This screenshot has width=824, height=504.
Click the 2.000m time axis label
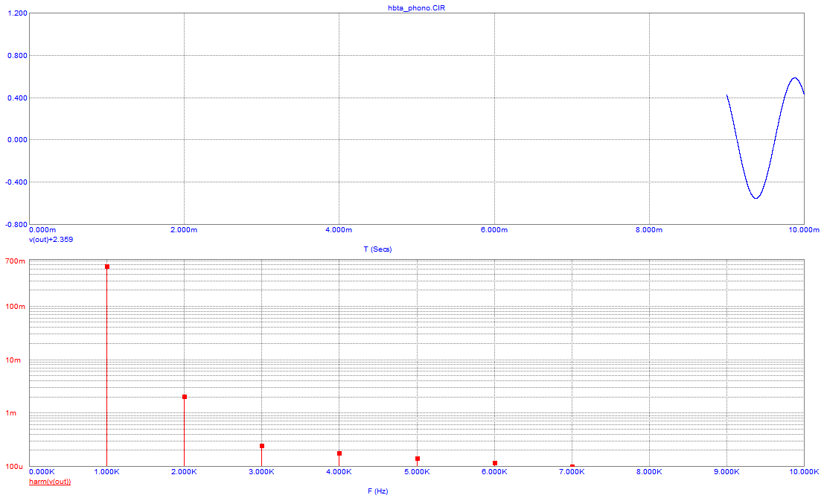coord(184,229)
